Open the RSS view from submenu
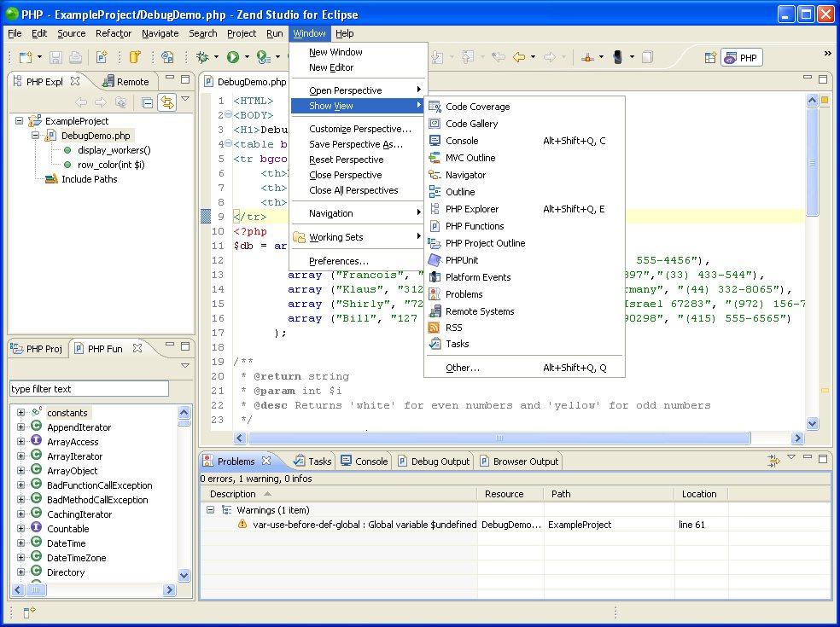This screenshot has height=627, width=840. click(x=453, y=328)
